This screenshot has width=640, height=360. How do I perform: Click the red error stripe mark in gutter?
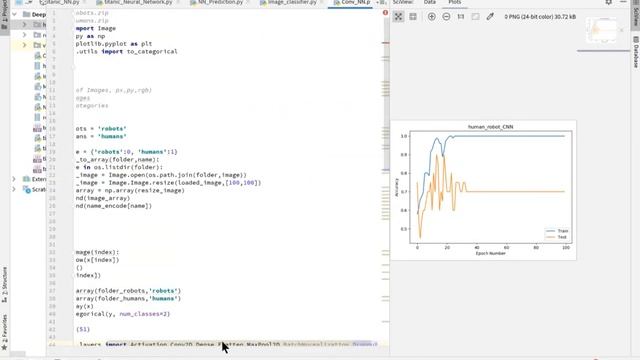tap(385, 43)
